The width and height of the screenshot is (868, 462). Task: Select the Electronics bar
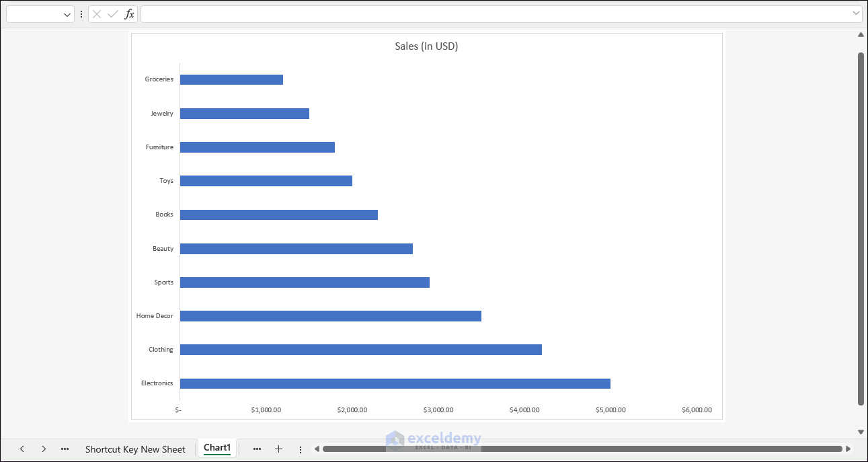[x=395, y=383]
